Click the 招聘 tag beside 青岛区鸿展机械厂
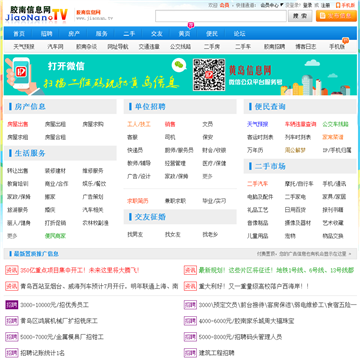360x360 pixels. [x=12, y=321]
